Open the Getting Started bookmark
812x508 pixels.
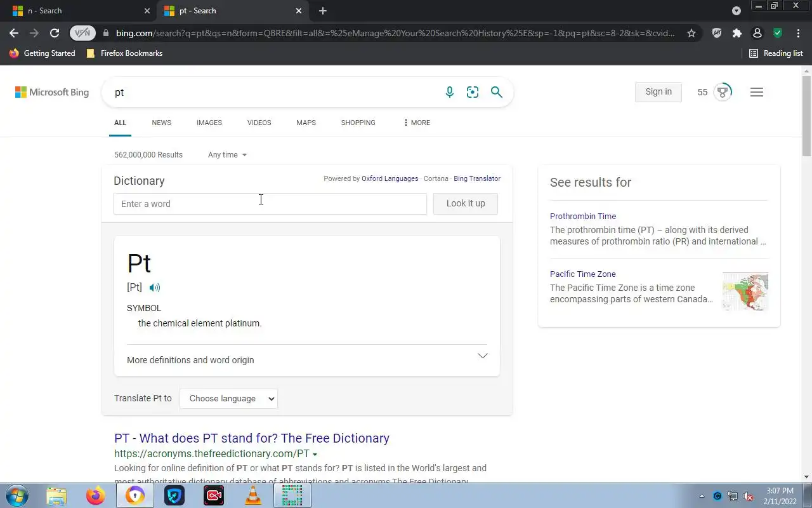[x=43, y=53]
